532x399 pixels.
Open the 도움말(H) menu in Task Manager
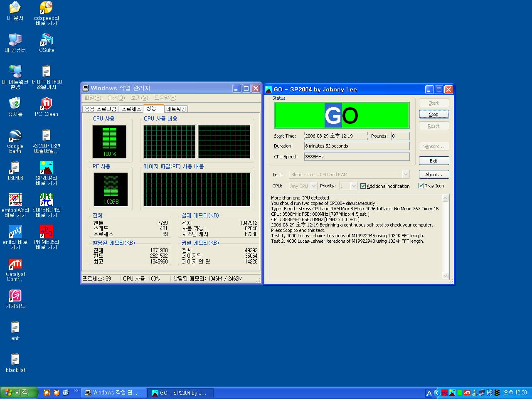pyautogui.click(x=165, y=98)
